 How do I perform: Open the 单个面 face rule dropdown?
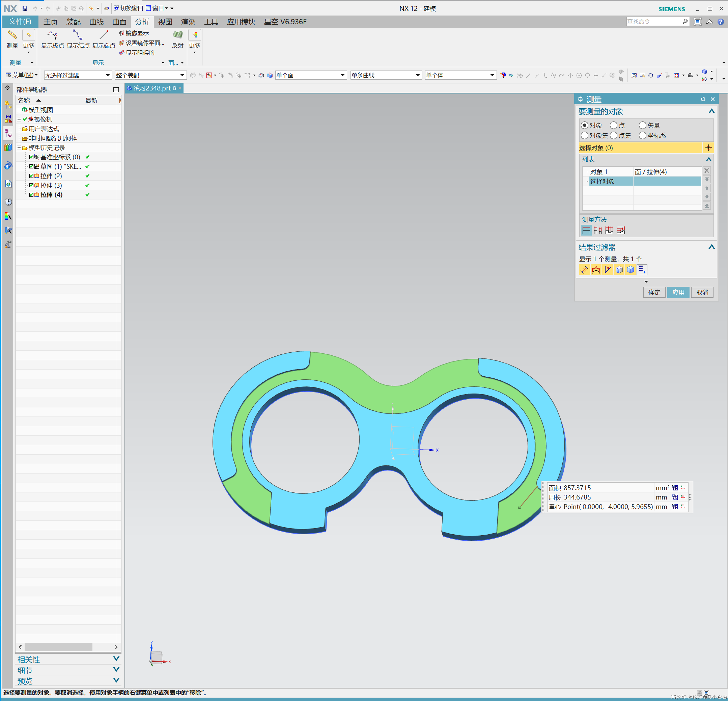click(x=311, y=75)
